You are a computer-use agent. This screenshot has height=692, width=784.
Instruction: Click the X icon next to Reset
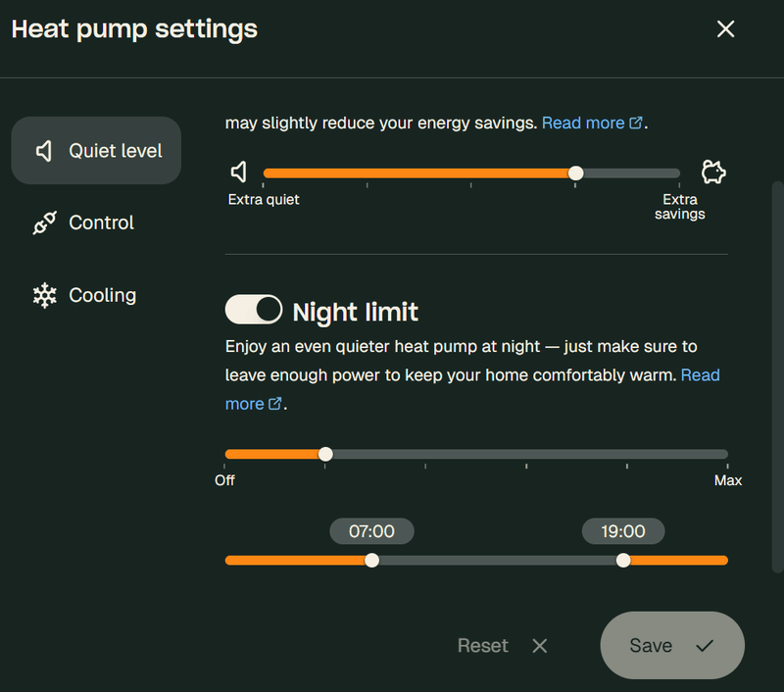pos(539,646)
